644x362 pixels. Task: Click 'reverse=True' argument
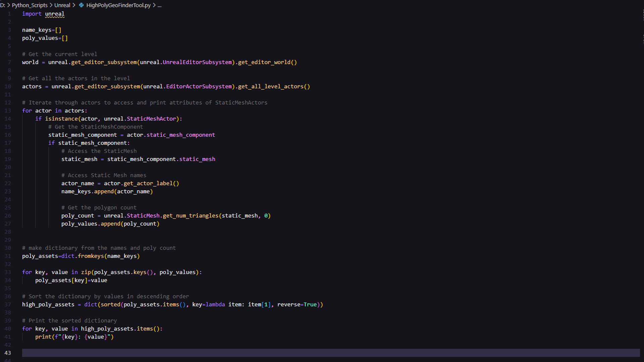(297, 304)
